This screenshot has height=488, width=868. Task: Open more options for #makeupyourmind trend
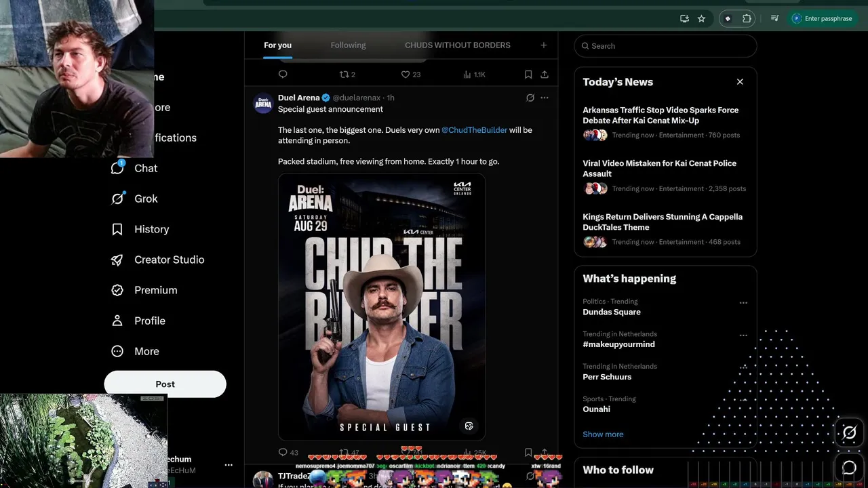743,335
